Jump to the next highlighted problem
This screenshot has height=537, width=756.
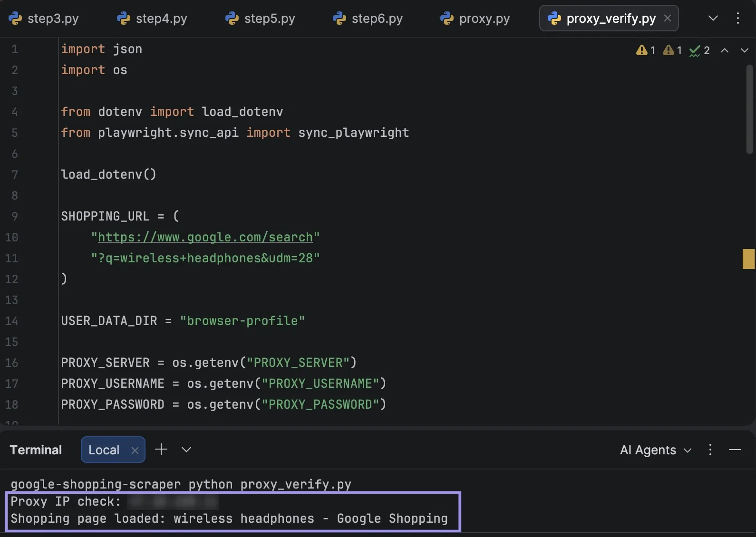pyautogui.click(x=745, y=50)
